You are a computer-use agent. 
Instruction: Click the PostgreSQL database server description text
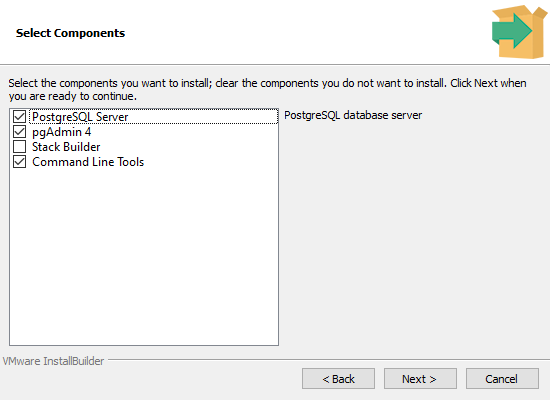click(x=353, y=115)
